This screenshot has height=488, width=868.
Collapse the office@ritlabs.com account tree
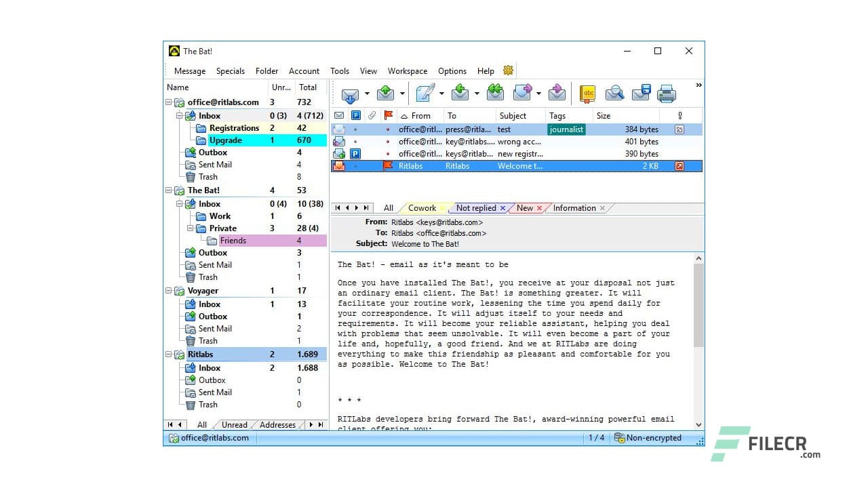point(168,102)
